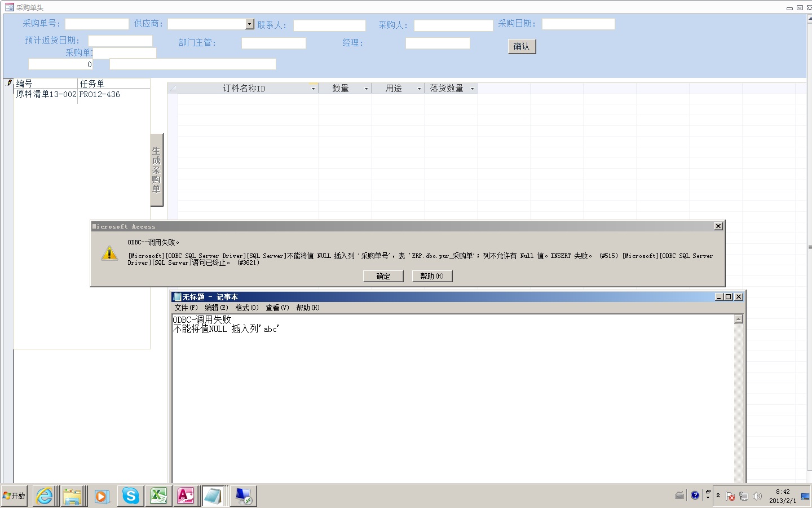Click the 开始 Start button
The width and height of the screenshot is (812, 508).
pyautogui.click(x=14, y=496)
